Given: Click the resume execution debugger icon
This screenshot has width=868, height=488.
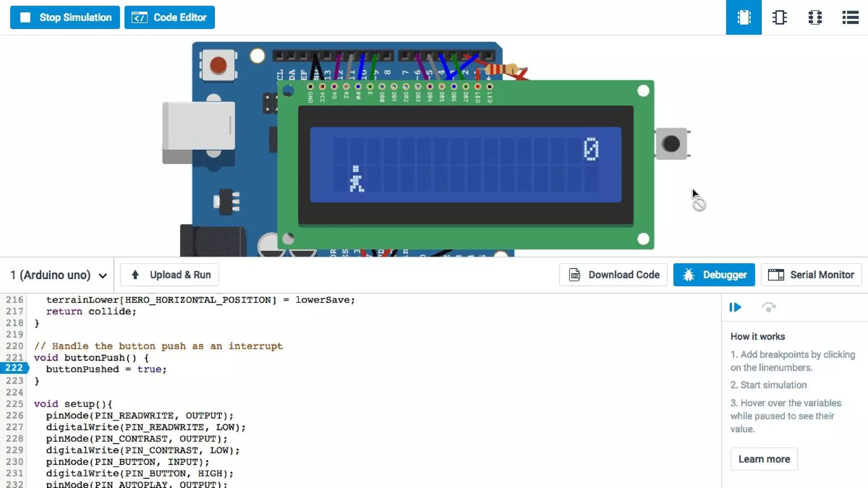Looking at the screenshot, I should (x=735, y=307).
